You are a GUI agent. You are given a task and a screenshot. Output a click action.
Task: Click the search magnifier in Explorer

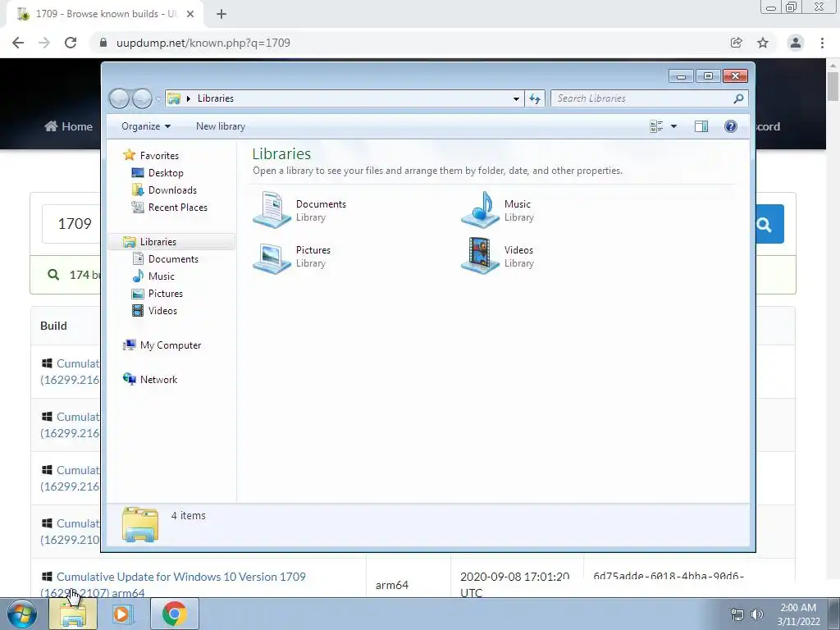(x=739, y=98)
